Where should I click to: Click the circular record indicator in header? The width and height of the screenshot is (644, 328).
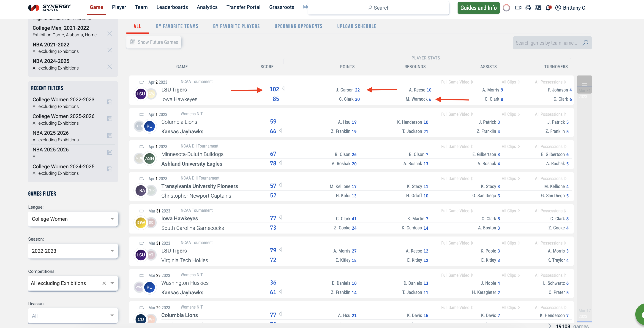point(506,8)
